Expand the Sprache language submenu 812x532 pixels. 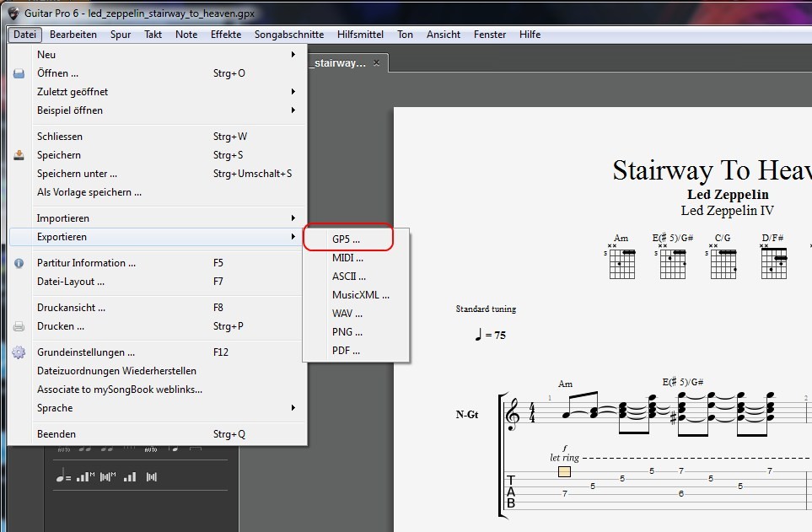(x=155, y=408)
